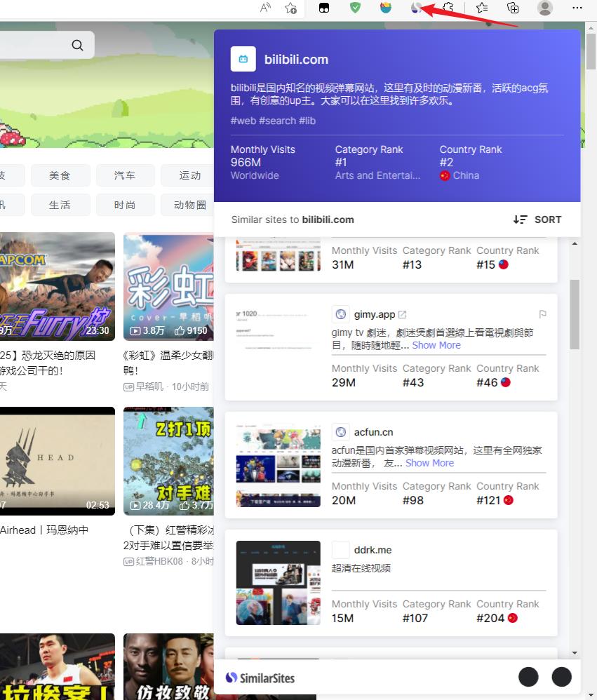
Task: Expand gimy.app description with Show More
Action: (436, 345)
